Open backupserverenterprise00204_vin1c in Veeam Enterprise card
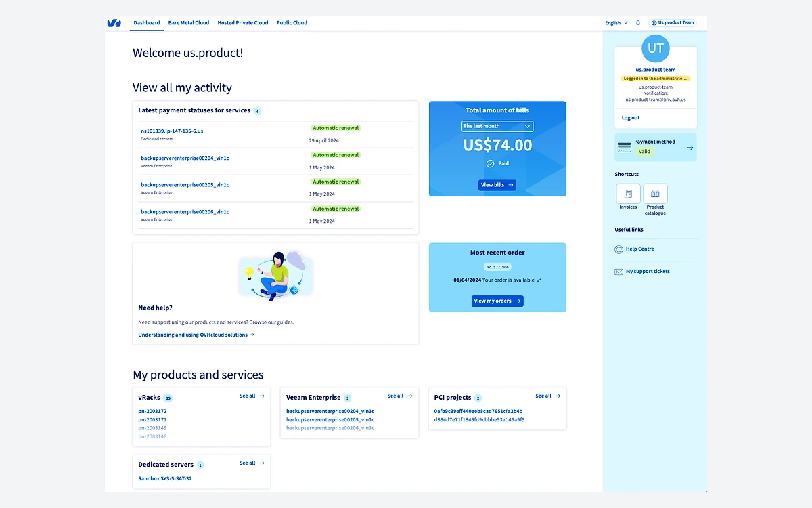The image size is (812, 508). [330, 412]
